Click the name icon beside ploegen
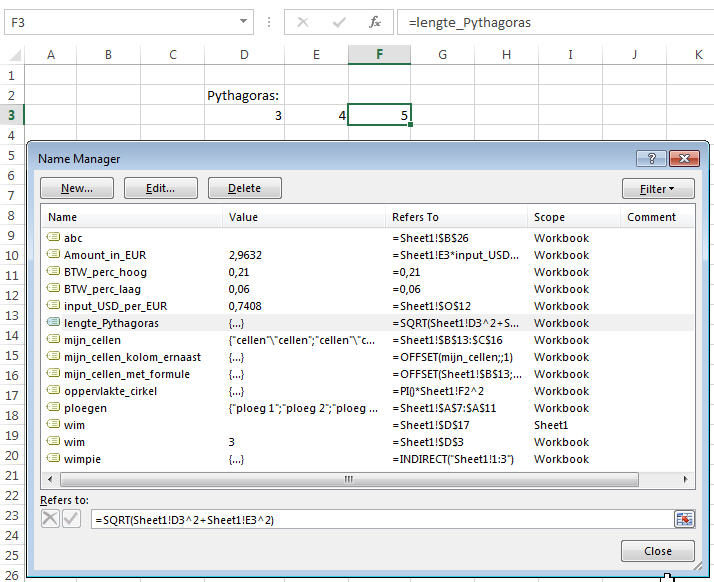 coord(53,407)
